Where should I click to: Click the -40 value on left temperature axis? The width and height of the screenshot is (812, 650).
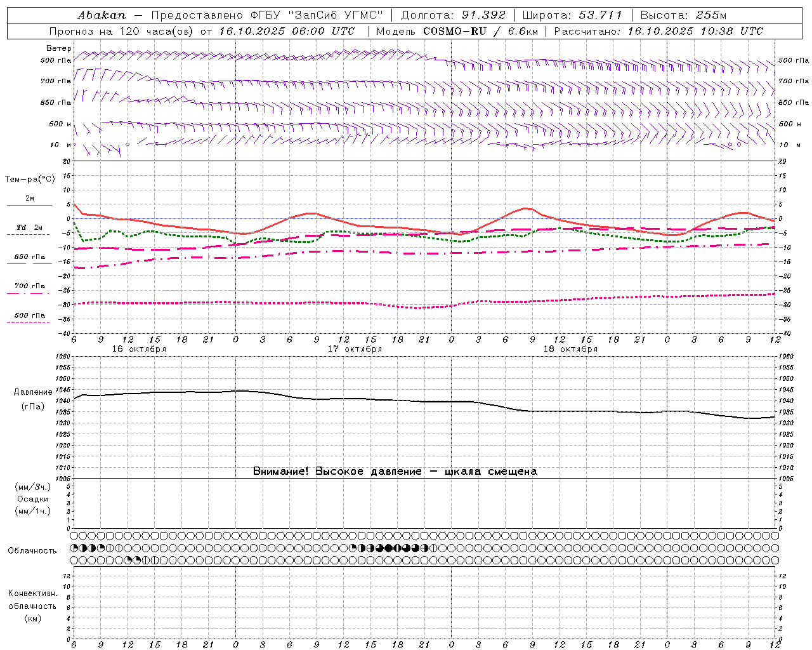(65, 333)
